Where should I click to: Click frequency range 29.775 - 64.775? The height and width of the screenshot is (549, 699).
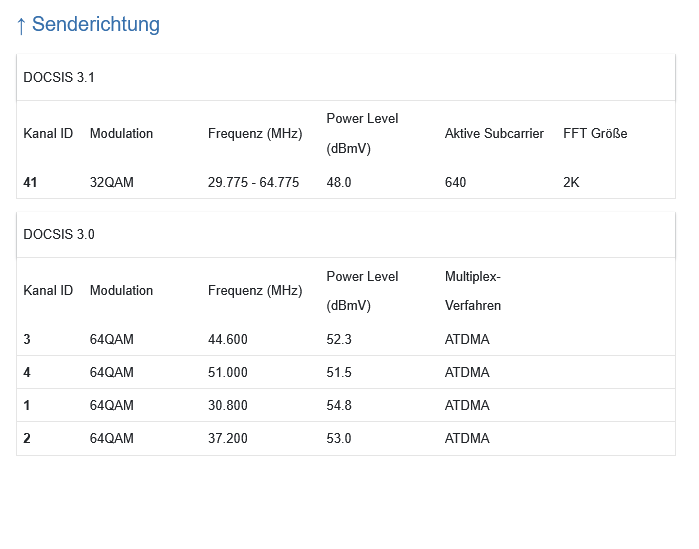253,183
